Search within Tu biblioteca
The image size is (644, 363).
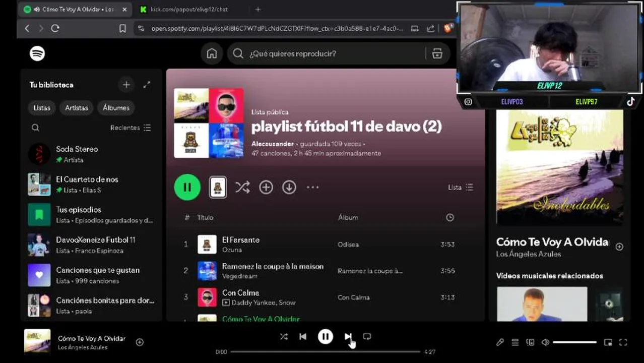click(35, 128)
